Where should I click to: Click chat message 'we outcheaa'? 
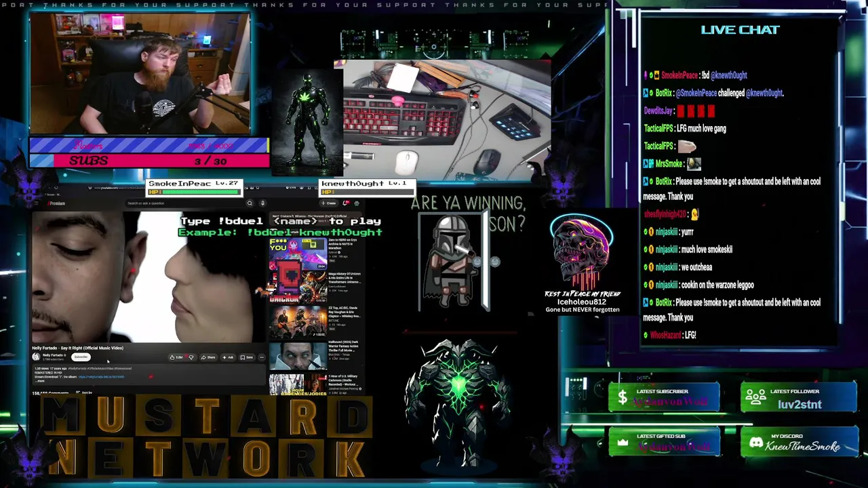[696, 267]
